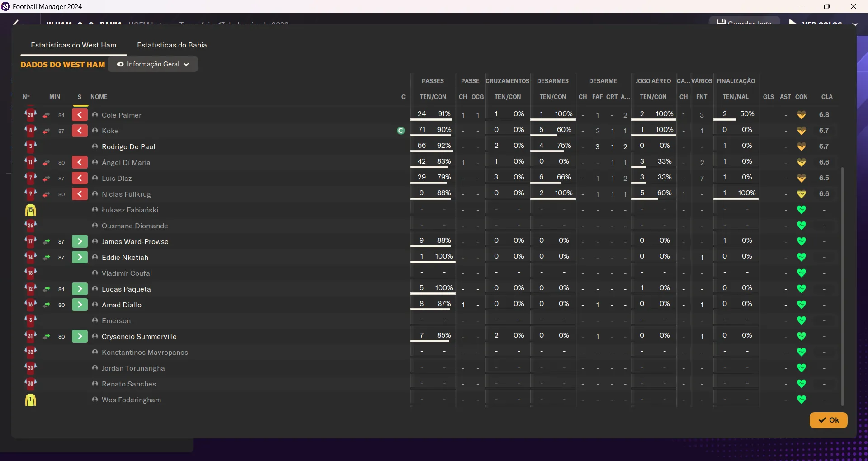
Task: Open Cole Palmer's player profile
Action: click(122, 115)
